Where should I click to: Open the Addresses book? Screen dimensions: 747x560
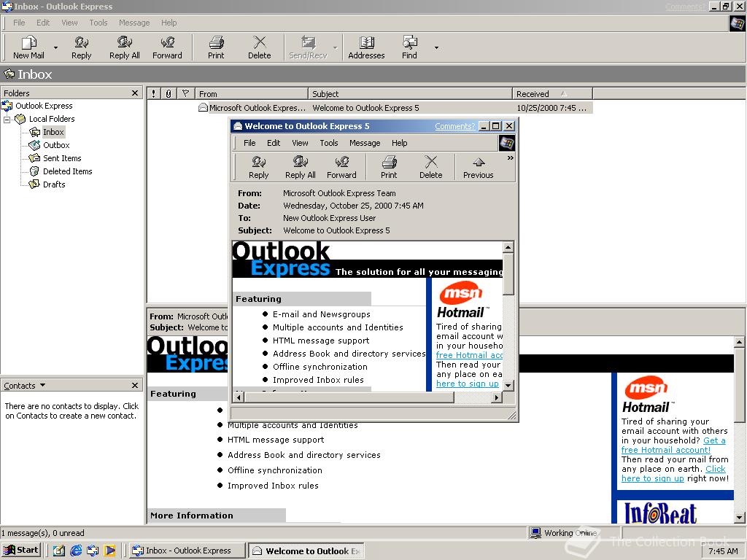click(366, 47)
